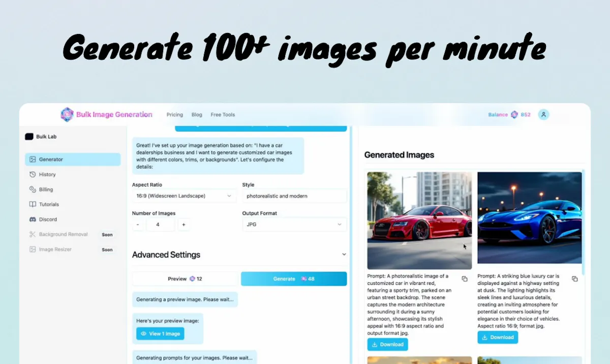Screen dimensions: 610x364
Task: Click the Soon badge next to Background Removal
Action: [107, 235]
